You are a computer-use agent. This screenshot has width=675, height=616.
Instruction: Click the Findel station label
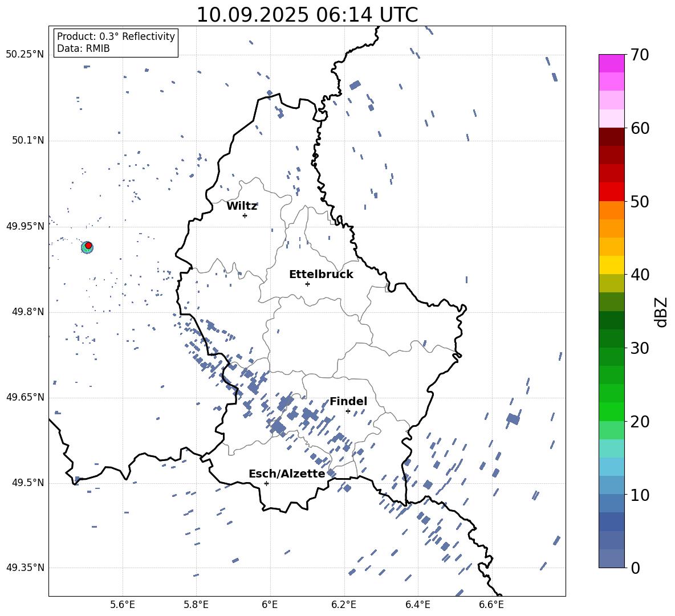coord(348,401)
